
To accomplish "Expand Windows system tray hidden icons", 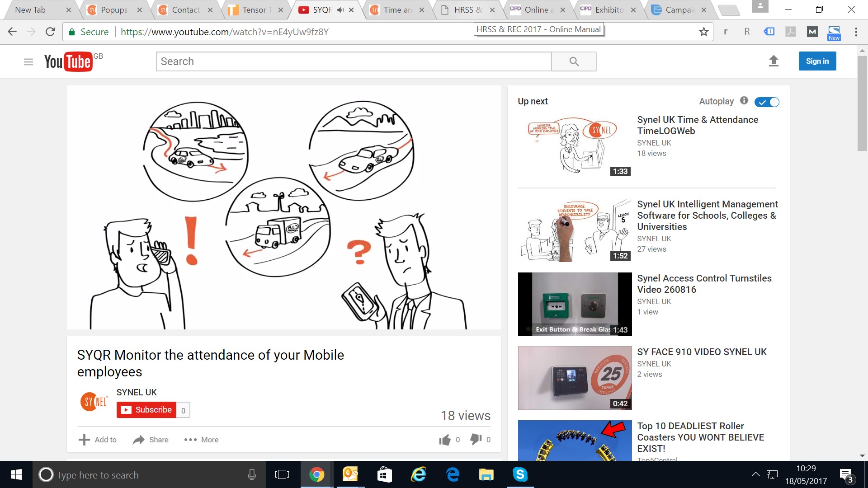I will tap(755, 474).
